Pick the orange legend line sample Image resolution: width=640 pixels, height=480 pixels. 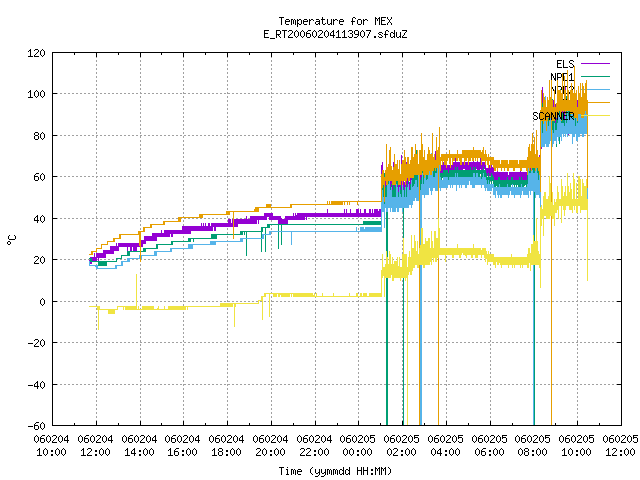pos(598,102)
